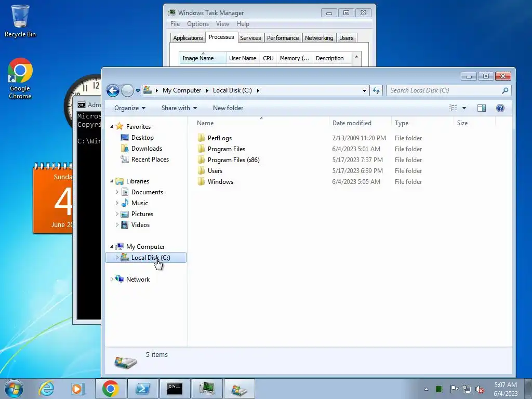The image size is (532, 399).
Task: Expand the Music library
Action: (x=117, y=203)
